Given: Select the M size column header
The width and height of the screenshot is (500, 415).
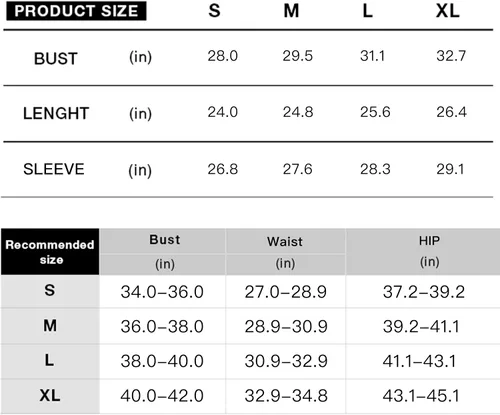Looking at the screenshot, I should pos(291,11).
